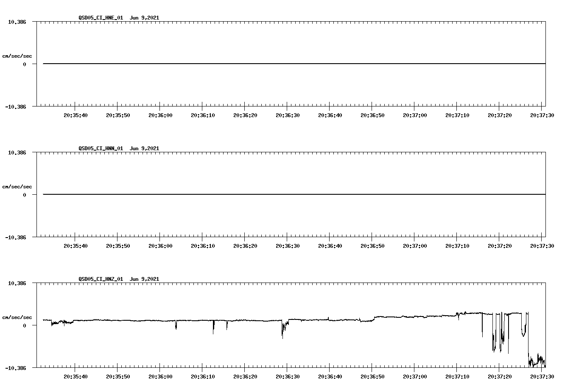The width and height of the screenshot is (576, 392).
Task: Click time label 20:35:40 on HNZ plot
Action: [75, 376]
